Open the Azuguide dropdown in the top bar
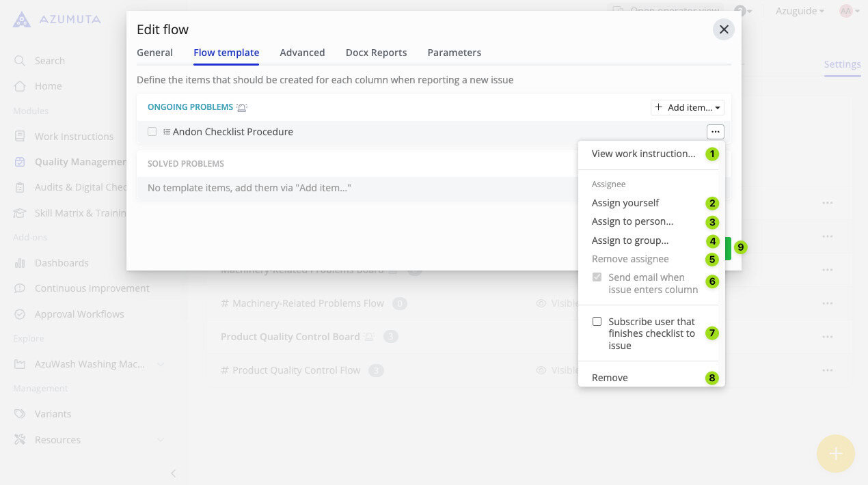The height and width of the screenshot is (485, 868). click(798, 11)
